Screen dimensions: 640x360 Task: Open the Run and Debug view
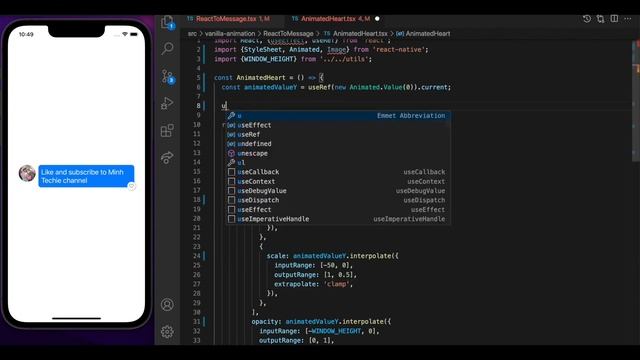pyautogui.click(x=167, y=103)
